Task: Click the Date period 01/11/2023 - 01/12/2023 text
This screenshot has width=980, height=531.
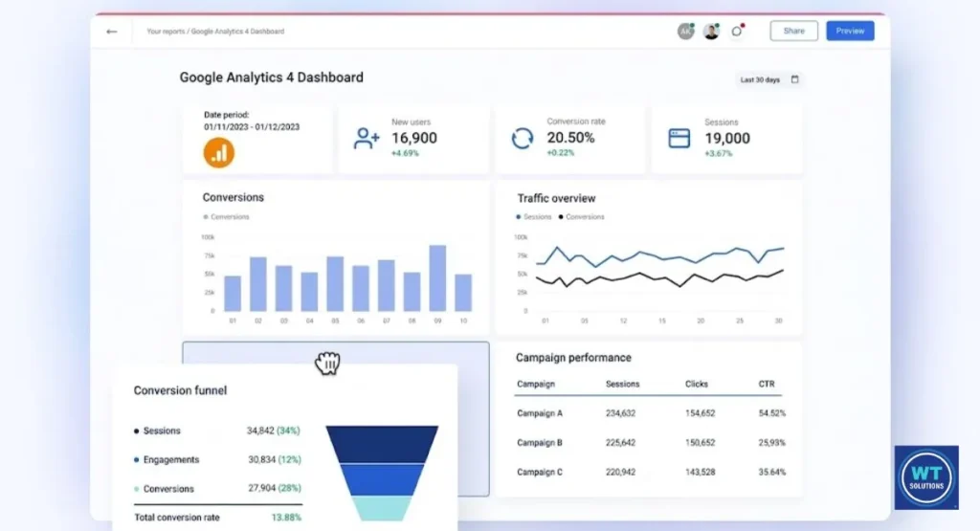Action: [252, 121]
